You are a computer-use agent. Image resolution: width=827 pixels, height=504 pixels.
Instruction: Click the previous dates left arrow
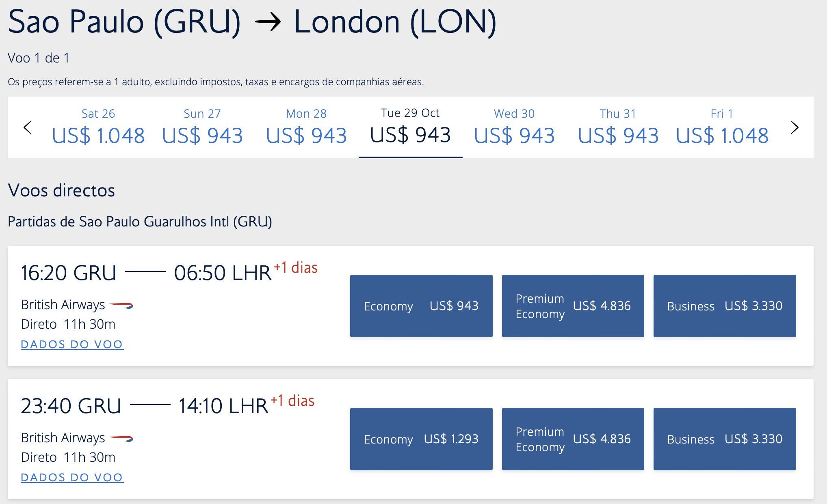click(x=28, y=127)
